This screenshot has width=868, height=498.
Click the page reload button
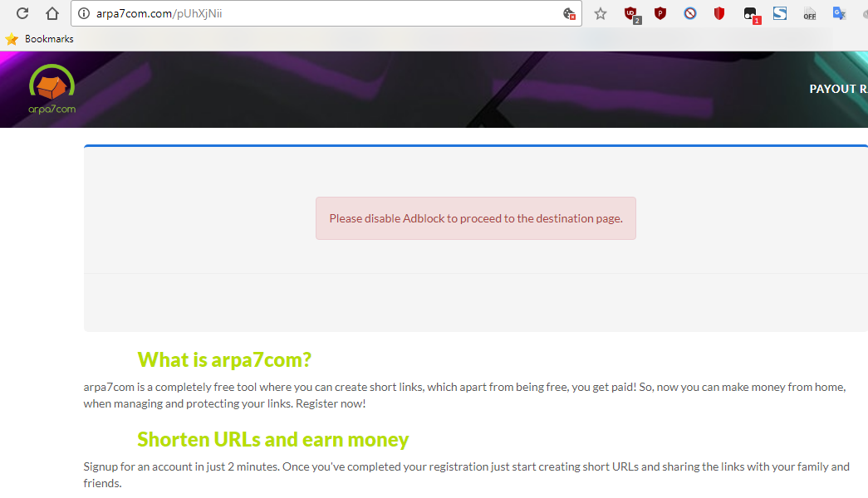tap(22, 13)
